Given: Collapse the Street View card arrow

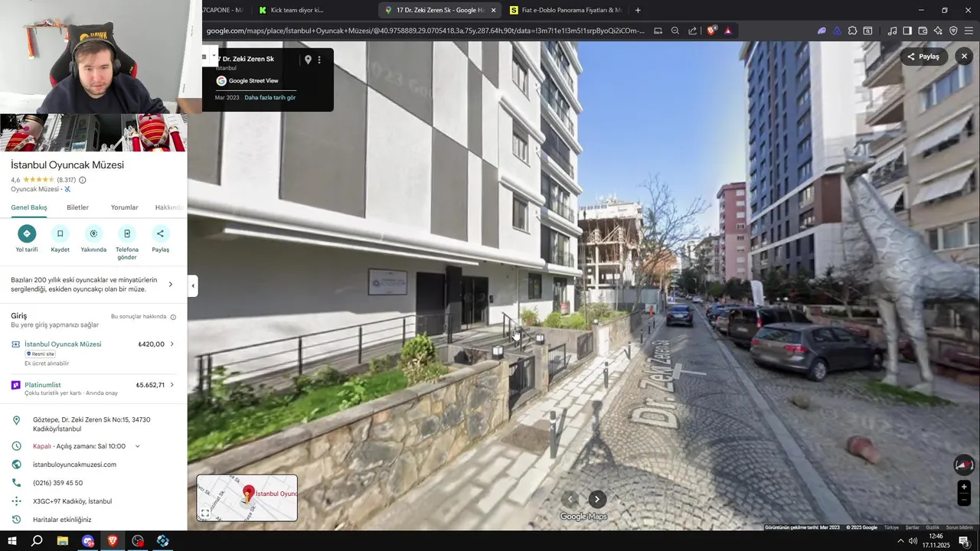Looking at the screenshot, I should click(x=214, y=55).
